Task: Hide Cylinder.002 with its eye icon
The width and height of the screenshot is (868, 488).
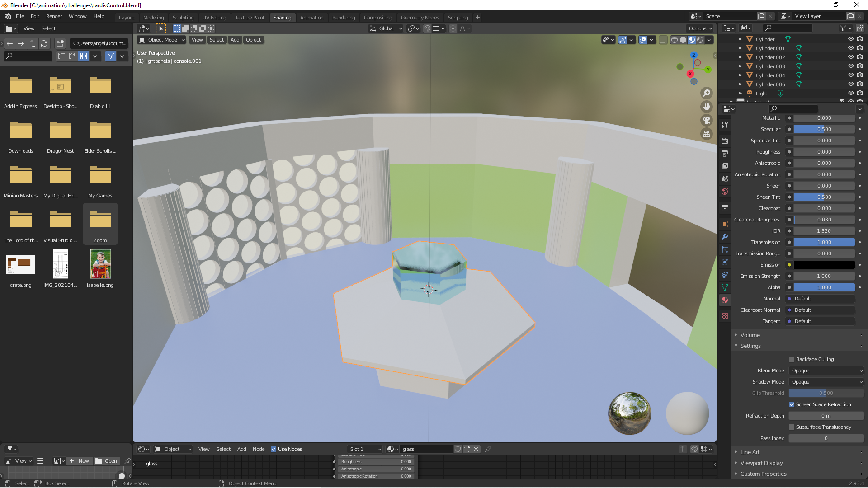Action: 850,57
